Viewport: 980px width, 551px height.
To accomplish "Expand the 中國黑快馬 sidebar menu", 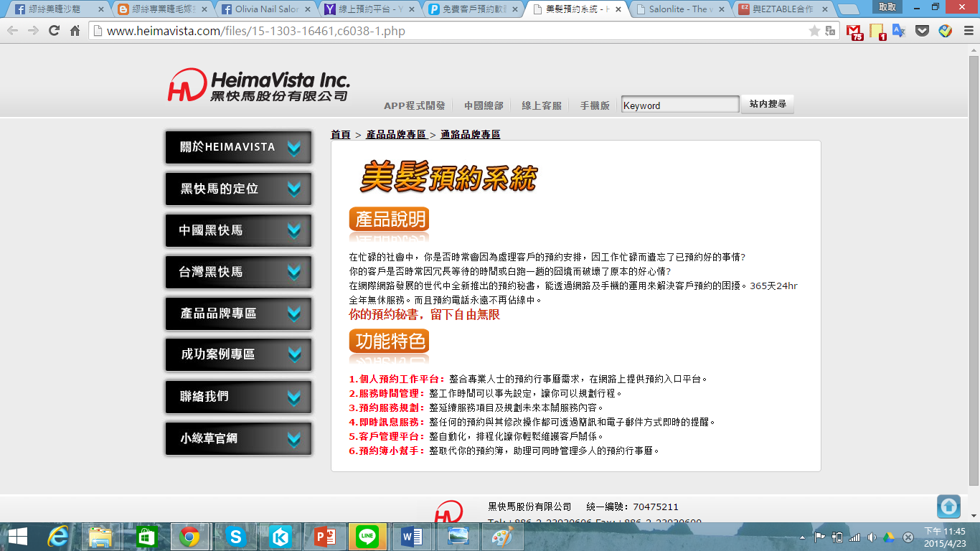I will click(x=239, y=230).
